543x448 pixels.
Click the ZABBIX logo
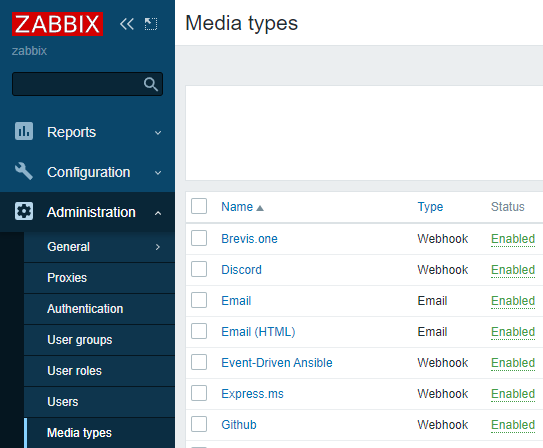tap(57, 24)
